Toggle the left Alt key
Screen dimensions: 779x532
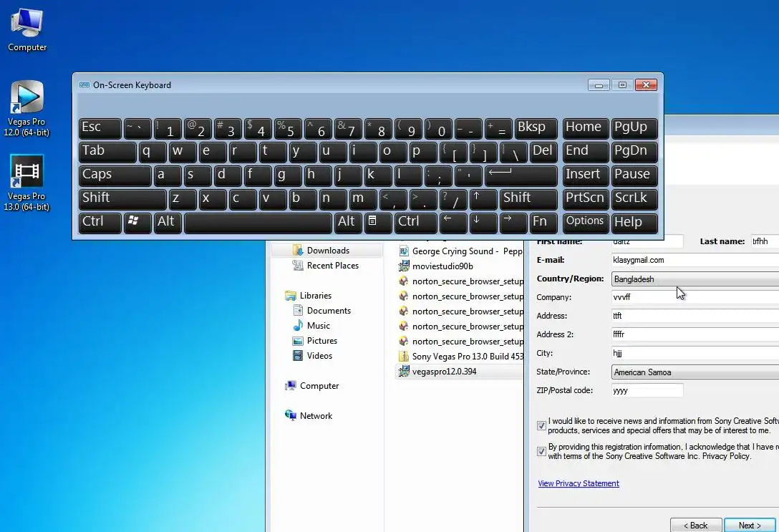coord(168,223)
